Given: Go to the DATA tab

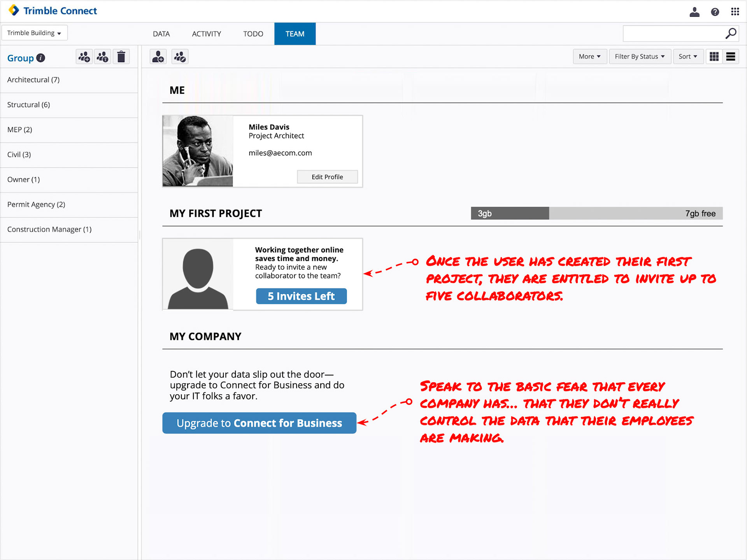Looking at the screenshot, I should point(161,34).
